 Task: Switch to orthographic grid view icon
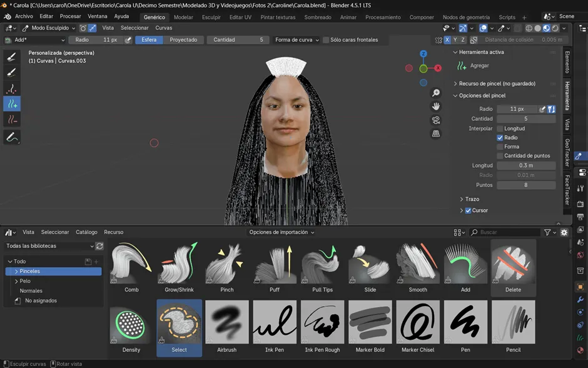pos(436,133)
